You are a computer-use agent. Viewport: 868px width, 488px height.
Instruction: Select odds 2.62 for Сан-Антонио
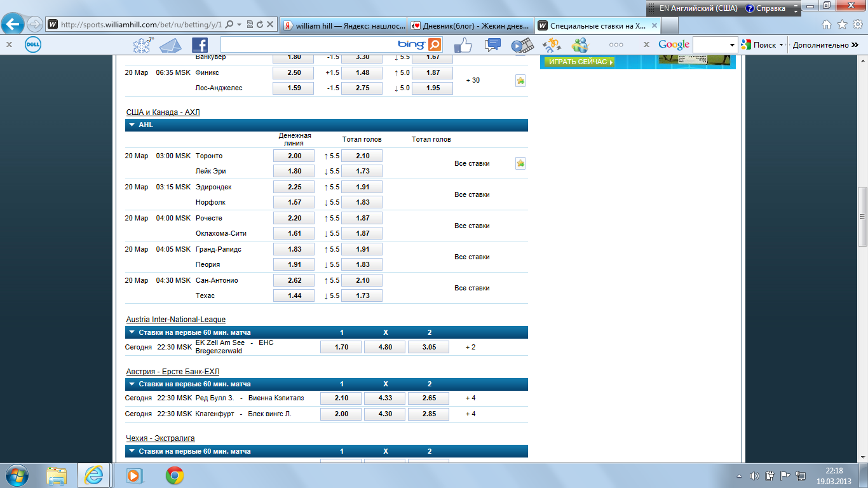pos(294,280)
